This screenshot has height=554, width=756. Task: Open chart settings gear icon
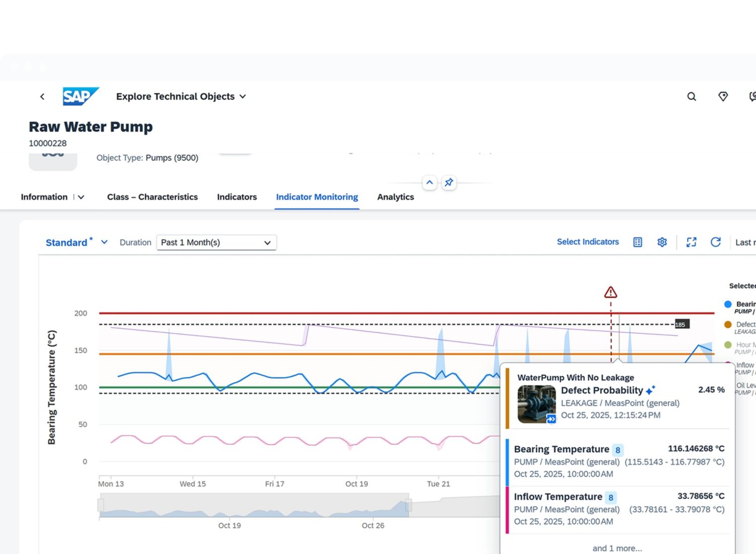pos(662,242)
